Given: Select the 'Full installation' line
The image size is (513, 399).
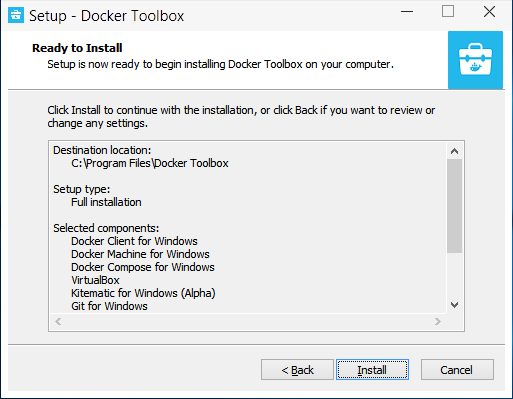Looking at the screenshot, I should [106, 202].
